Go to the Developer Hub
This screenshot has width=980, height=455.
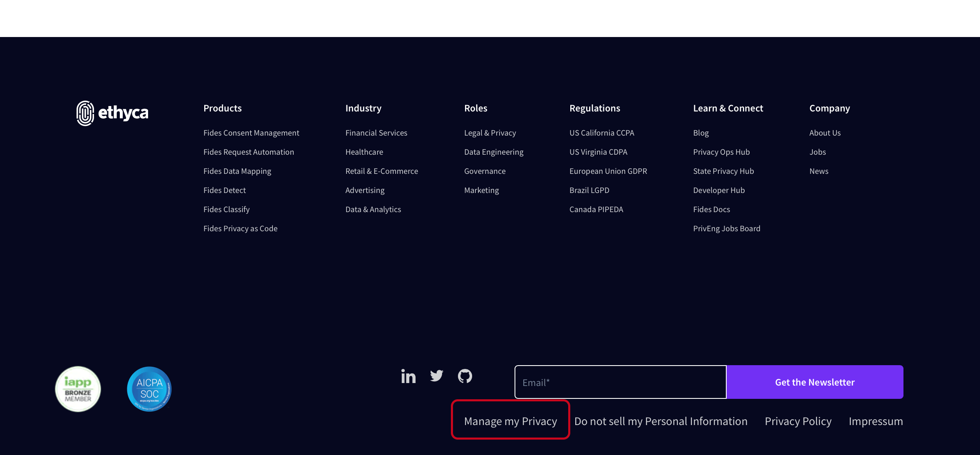719,190
